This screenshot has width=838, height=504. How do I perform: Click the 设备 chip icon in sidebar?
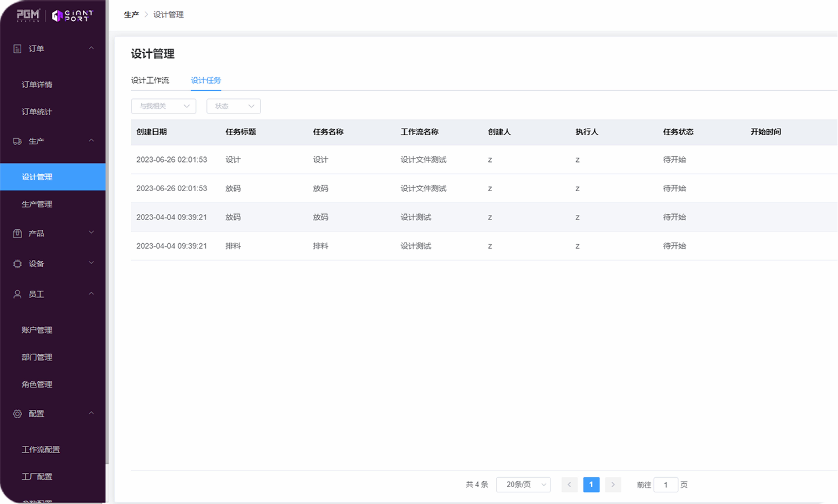point(17,264)
